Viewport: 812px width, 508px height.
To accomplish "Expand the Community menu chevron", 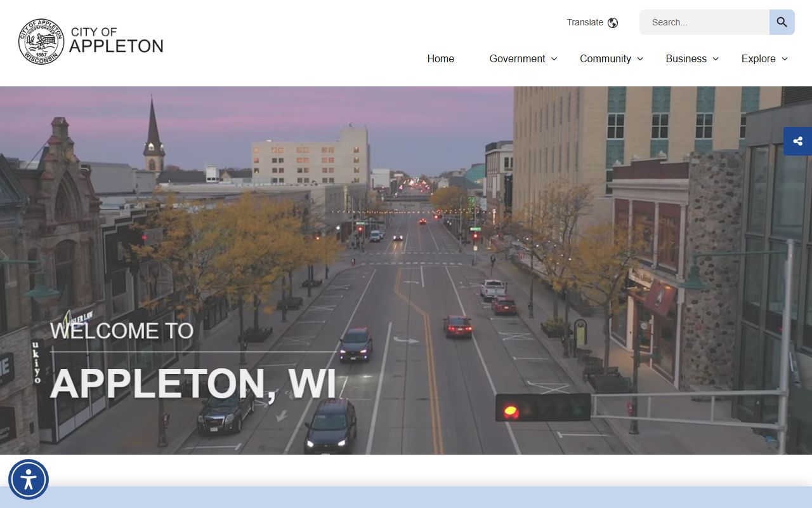I will click(640, 58).
